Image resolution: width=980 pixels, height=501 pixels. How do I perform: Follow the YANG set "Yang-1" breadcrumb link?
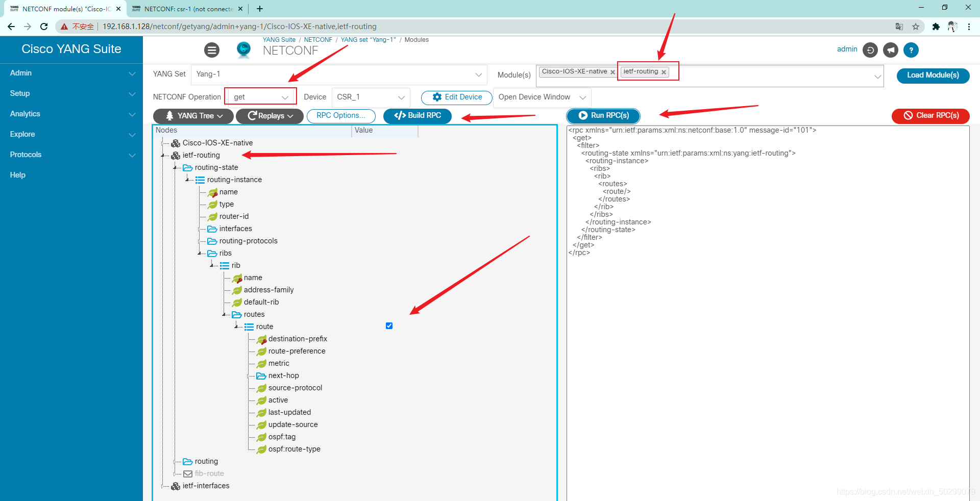click(369, 40)
